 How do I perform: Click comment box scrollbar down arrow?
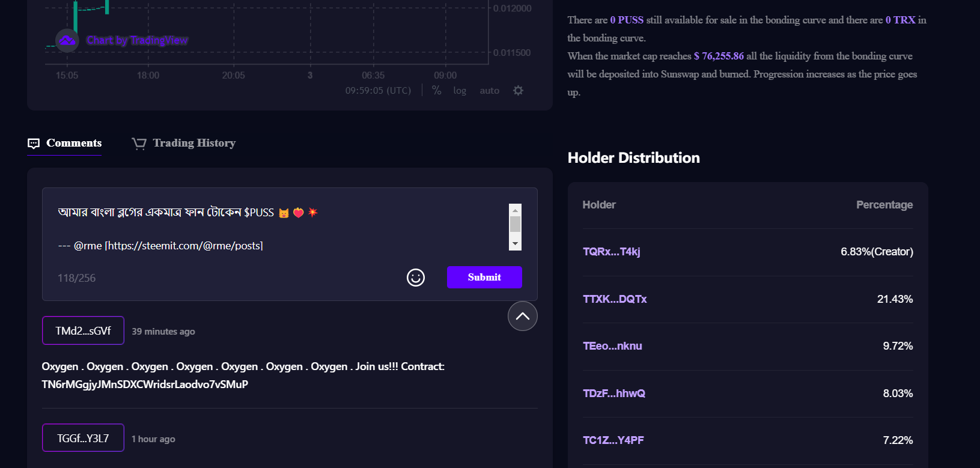coord(515,244)
